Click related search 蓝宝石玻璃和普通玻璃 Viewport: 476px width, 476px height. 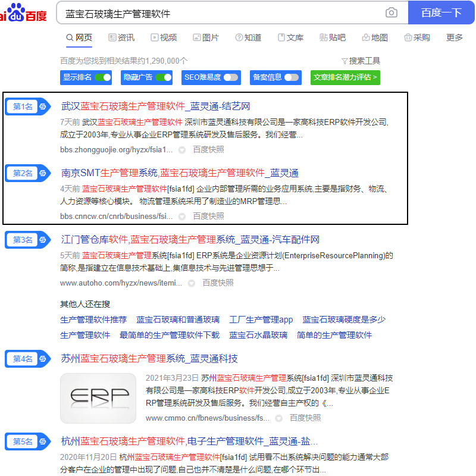[178, 320]
